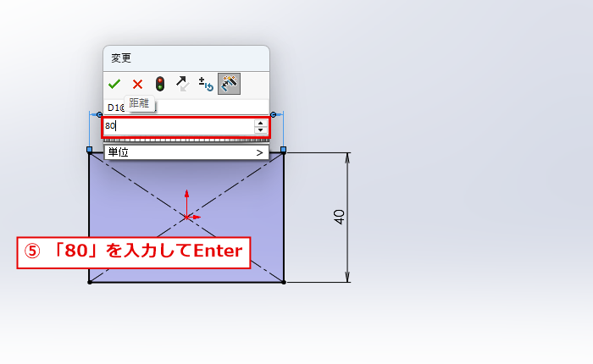Image resolution: width=593 pixels, height=364 pixels.
Task: Select the rectangle's top-left blue corner handle
Action: (89, 150)
